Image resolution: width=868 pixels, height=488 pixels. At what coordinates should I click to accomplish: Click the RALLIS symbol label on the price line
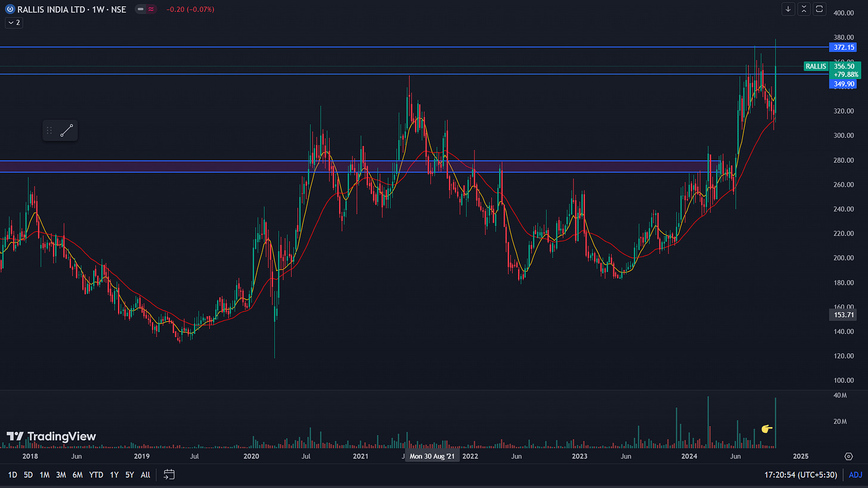coord(815,66)
